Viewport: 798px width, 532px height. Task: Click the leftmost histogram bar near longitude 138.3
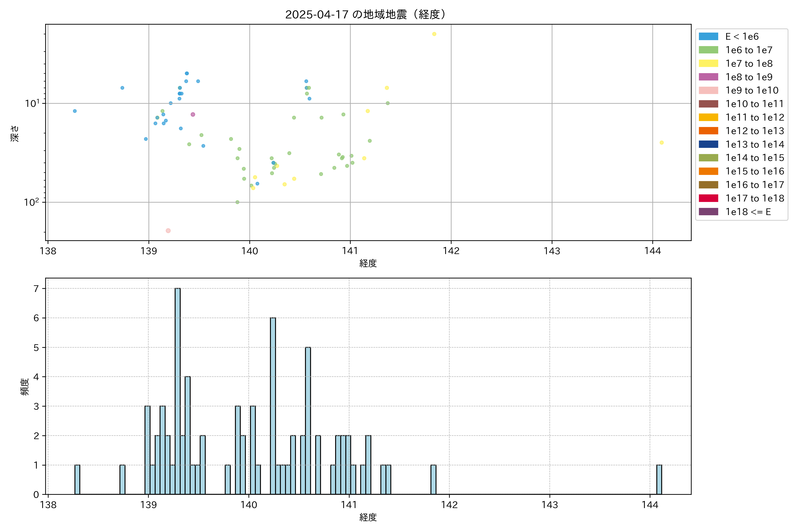click(77, 479)
